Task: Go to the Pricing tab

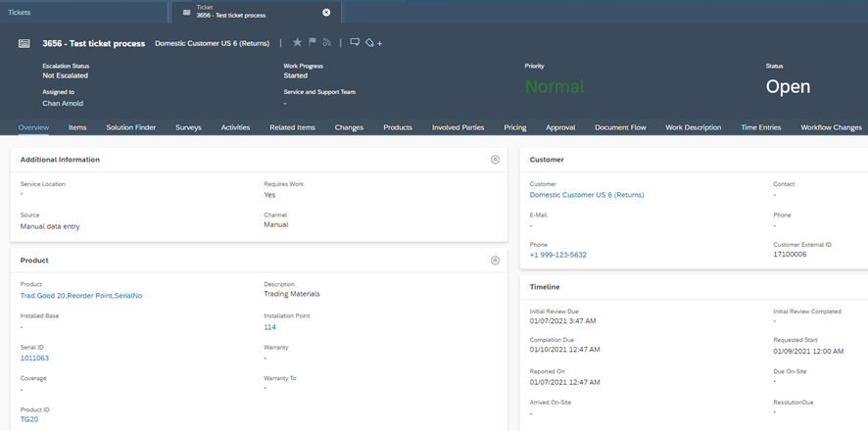Action: coord(514,127)
